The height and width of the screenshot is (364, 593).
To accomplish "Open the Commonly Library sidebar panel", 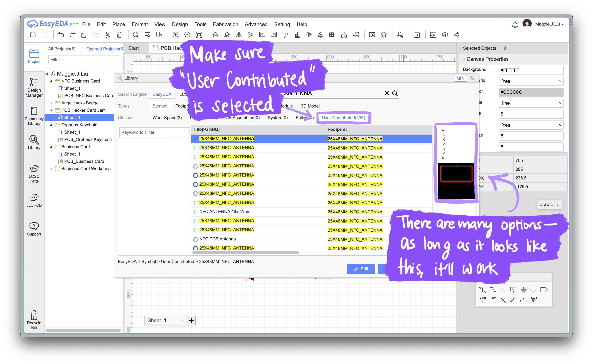I will [x=34, y=116].
